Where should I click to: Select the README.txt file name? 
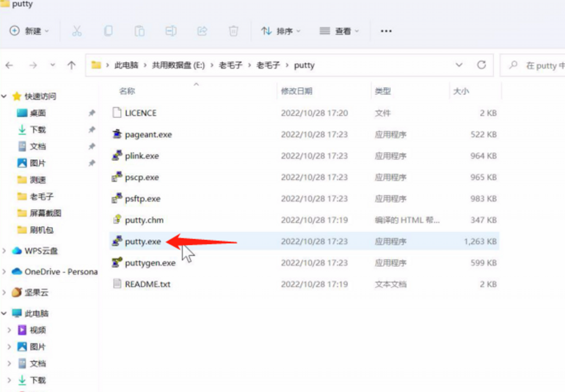pyautogui.click(x=148, y=284)
